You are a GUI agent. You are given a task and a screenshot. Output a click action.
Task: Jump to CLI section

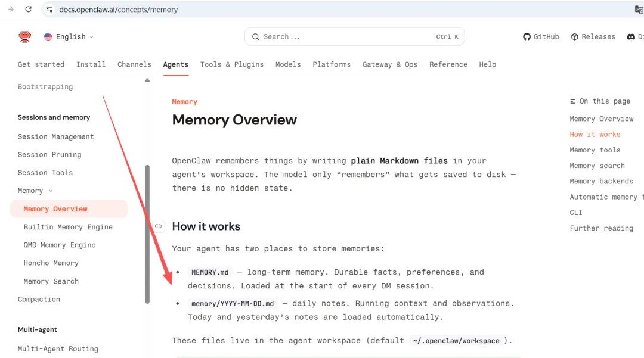coord(576,213)
